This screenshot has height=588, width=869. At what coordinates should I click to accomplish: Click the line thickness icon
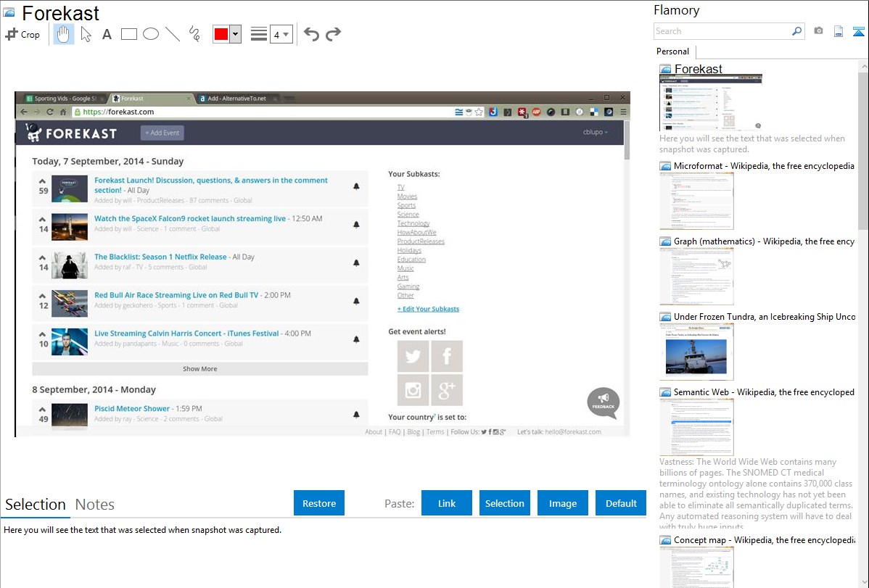coord(259,34)
